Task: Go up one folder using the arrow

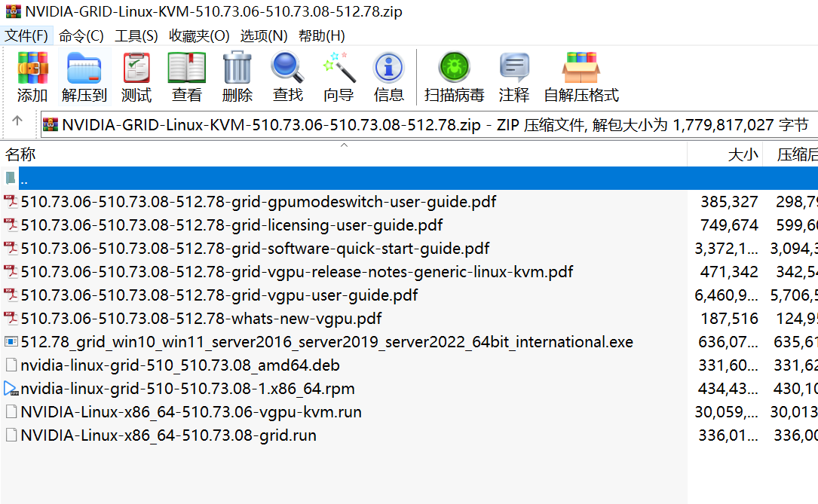Action: tap(18, 121)
